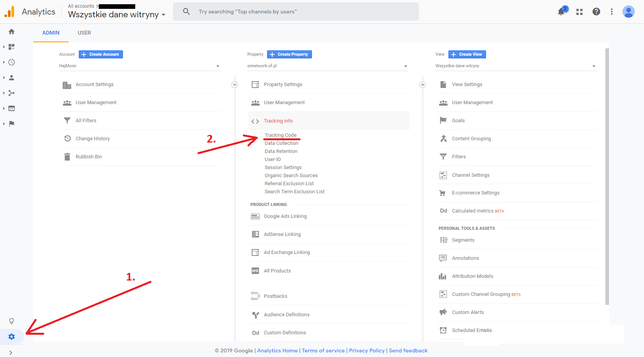The image size is (644, 357).
Task: Open Conversions flag icon in sidebar
Action: (x=12, y=124)
